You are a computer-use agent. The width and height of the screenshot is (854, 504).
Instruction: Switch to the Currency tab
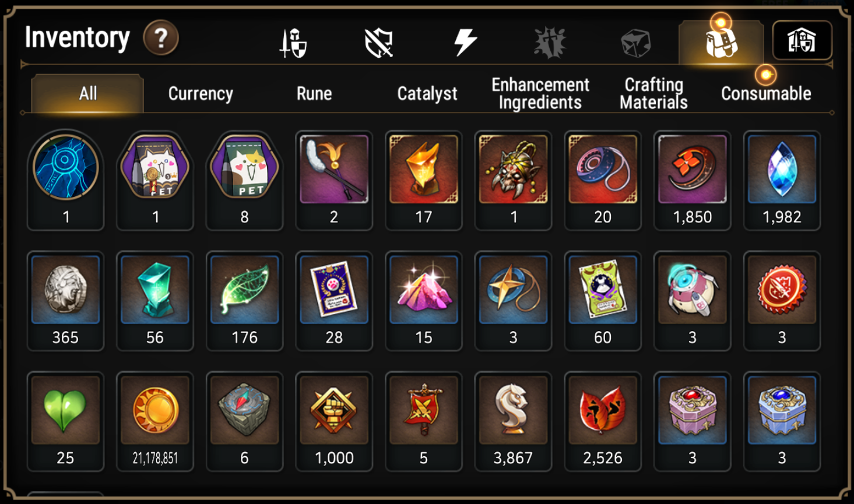201,94
